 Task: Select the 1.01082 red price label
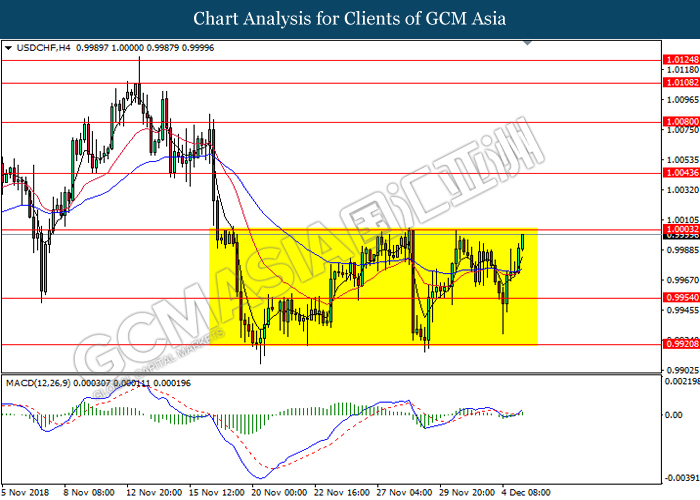click(682, 83)
